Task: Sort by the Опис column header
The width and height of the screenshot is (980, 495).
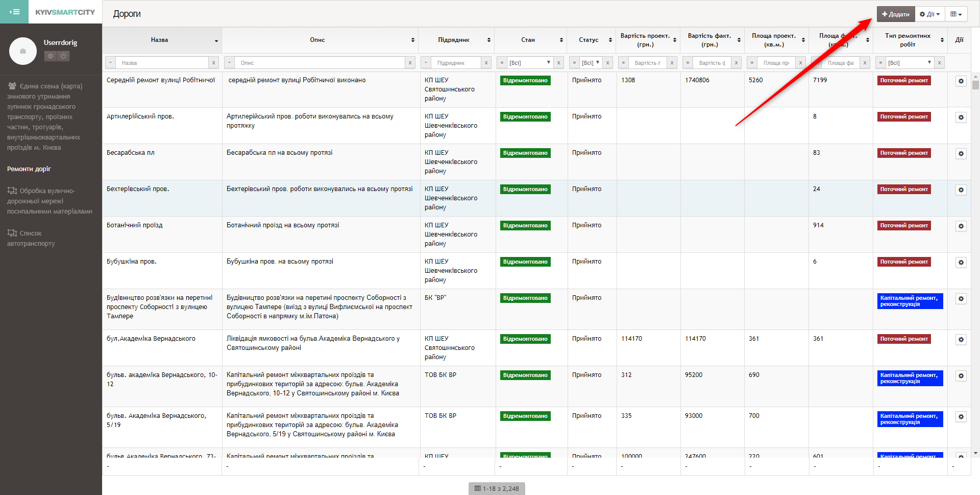Action: coord(320,40)
